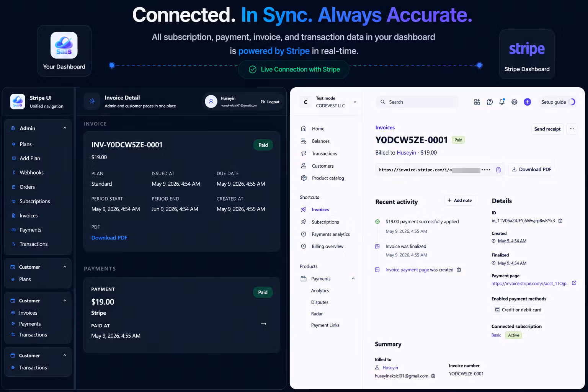
Task: Open Billing overview shortcut
Action: (x=327, y=246)
